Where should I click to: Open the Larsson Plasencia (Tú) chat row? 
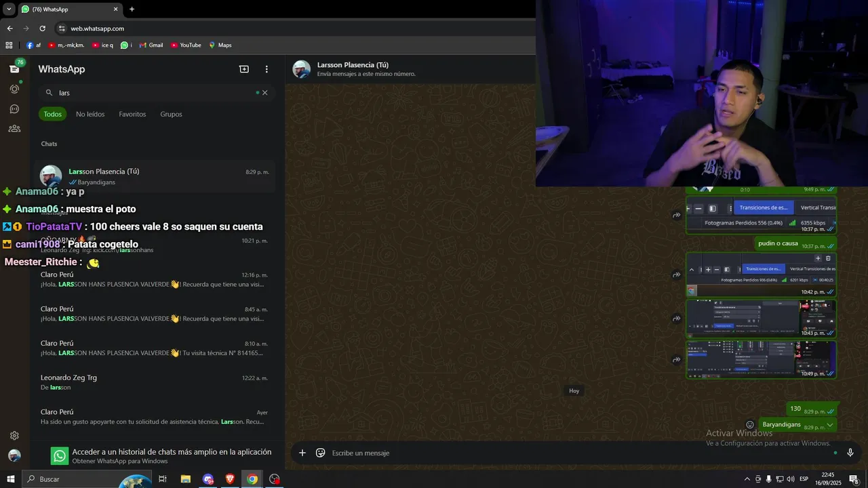click(x=155, y=176)
